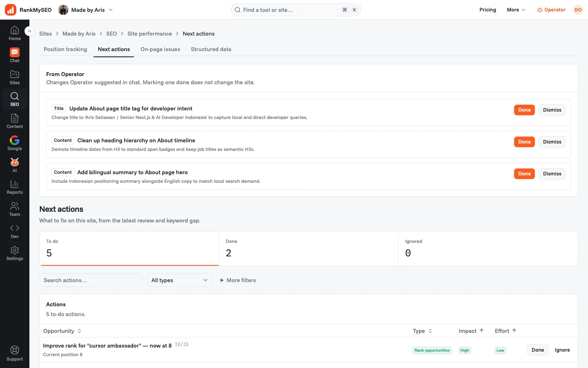Expand More filters
The width and height of the screenshot is (588, 368).
point(238,280)
